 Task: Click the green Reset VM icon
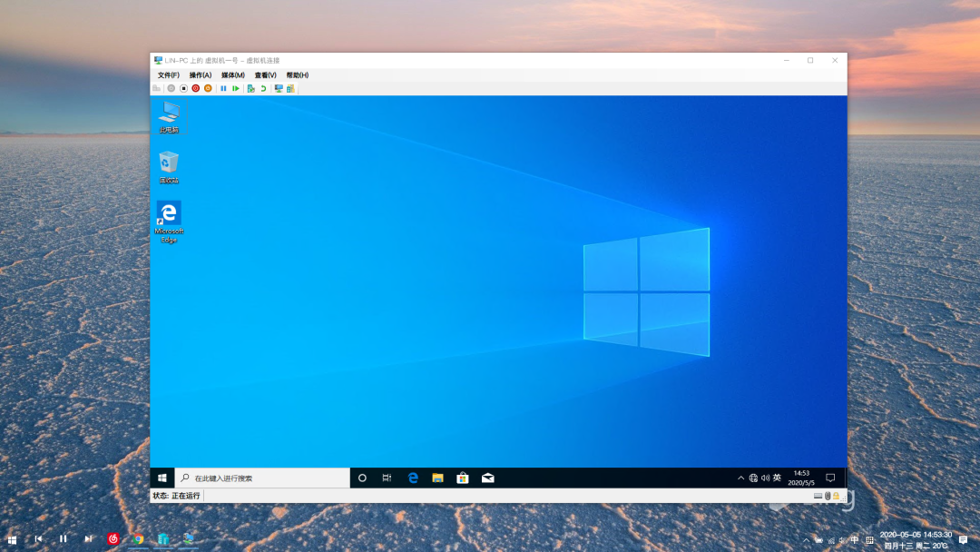[x=236, y=89]
